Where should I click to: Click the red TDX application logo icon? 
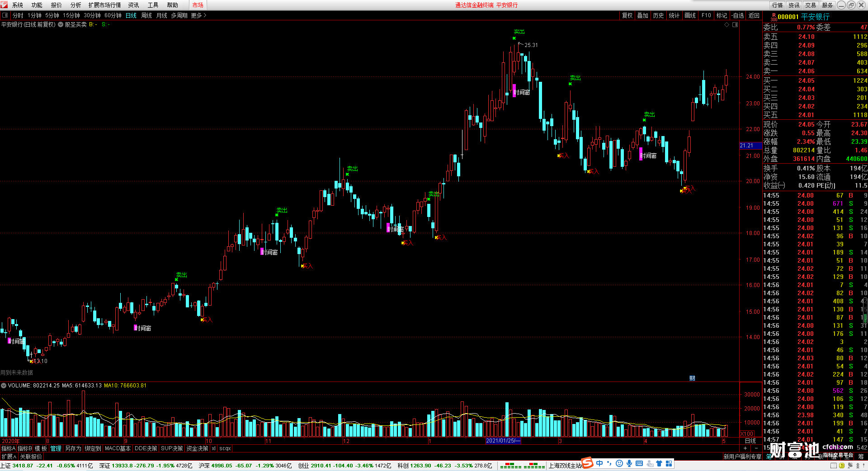(4, 5)
